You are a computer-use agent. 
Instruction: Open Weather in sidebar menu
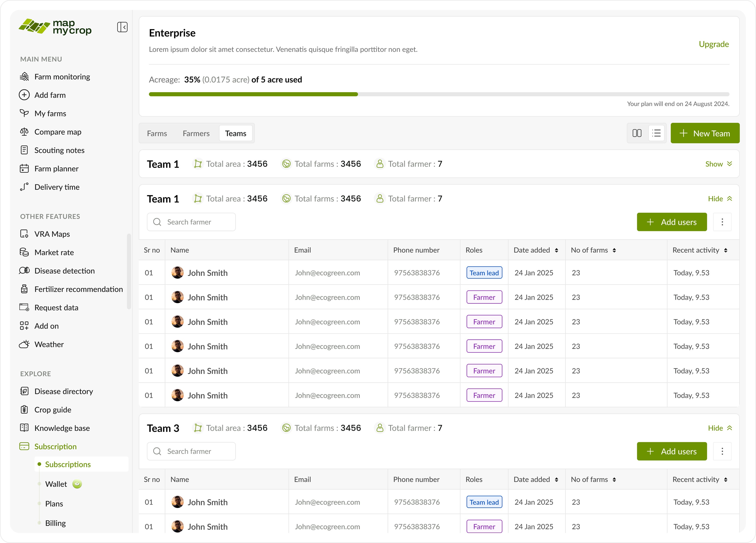tap(49, 344)
